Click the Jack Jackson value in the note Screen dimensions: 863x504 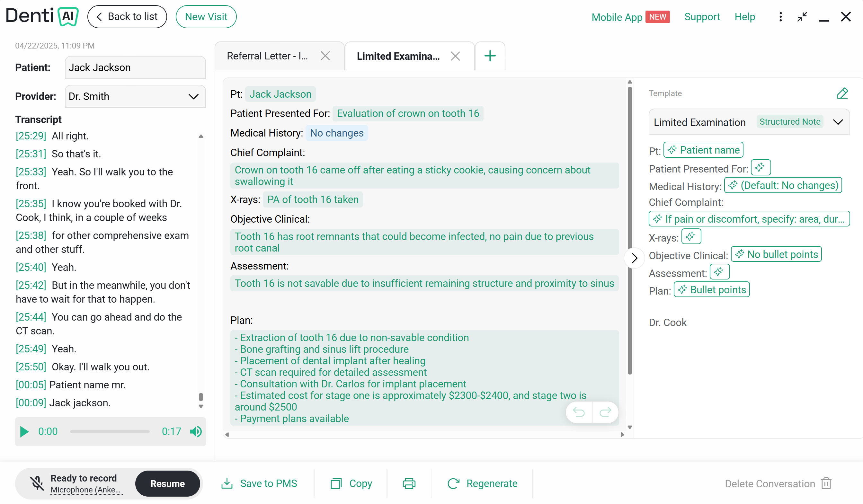(280, 94)
